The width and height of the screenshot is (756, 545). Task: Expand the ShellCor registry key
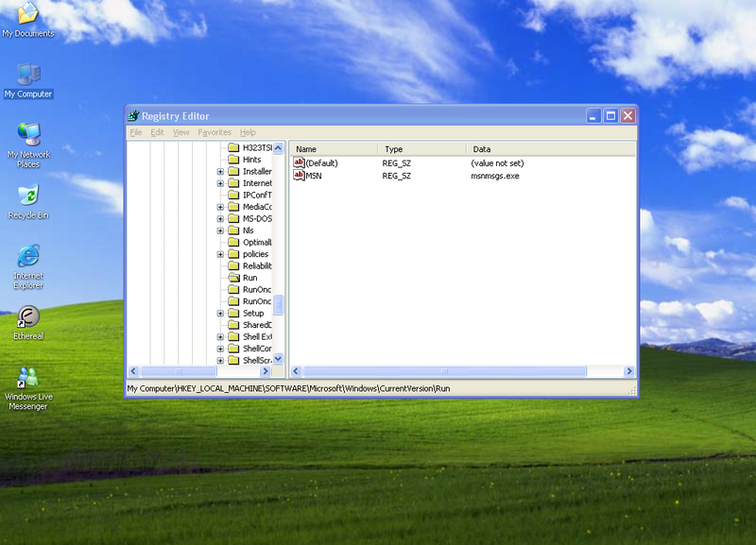pyautogui.click(x=220, y=349)
